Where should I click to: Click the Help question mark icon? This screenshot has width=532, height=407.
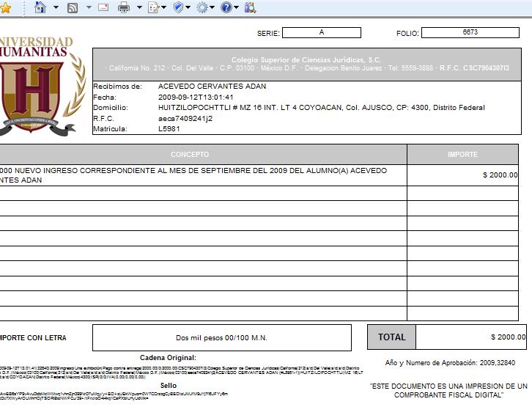(x=226, y=7)
